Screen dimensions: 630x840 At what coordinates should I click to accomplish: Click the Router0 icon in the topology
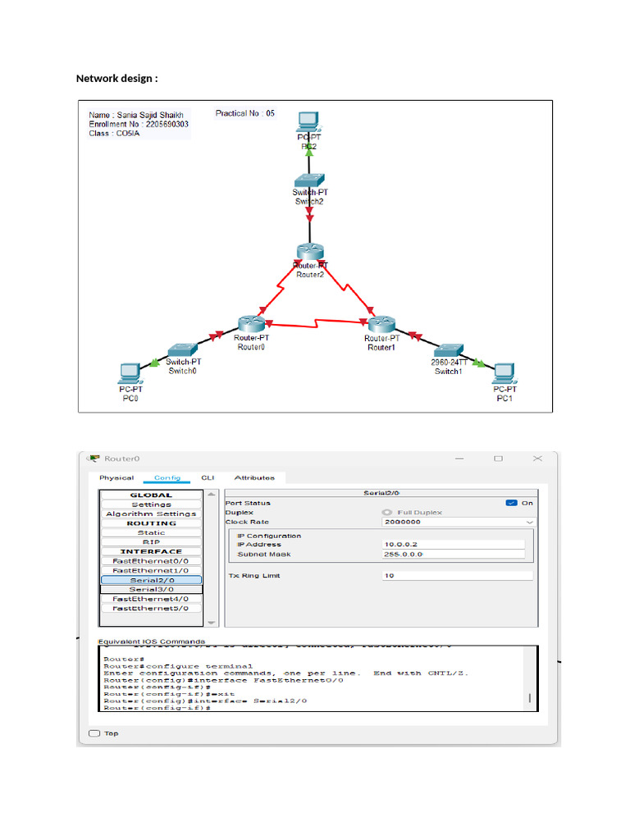coord(250,324)
